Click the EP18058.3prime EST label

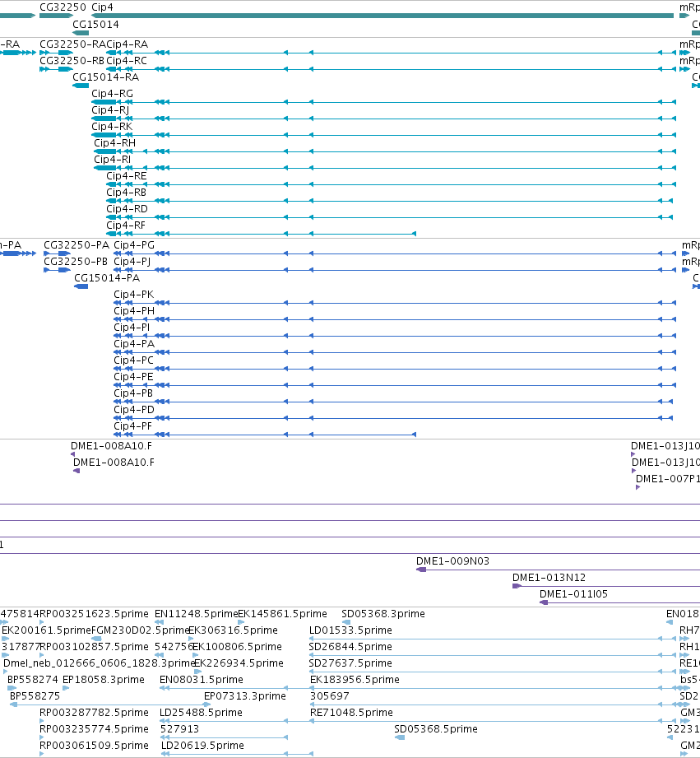(x=104, y=680)
